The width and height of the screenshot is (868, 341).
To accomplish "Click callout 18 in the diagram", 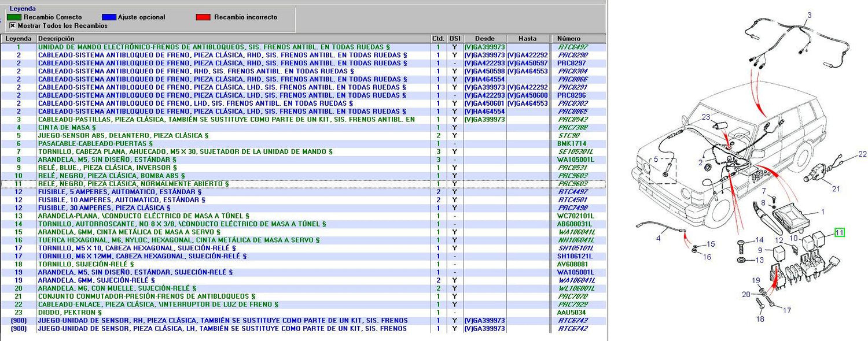I will tap(760, 318).
